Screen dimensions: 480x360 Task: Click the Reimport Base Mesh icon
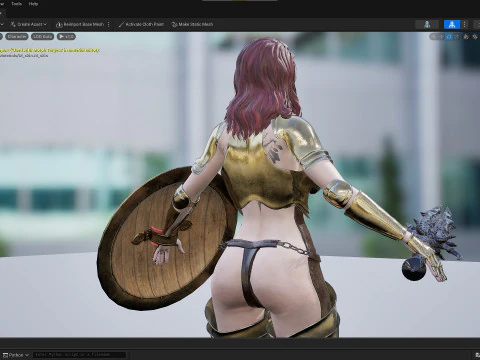click(x=59, y=24)
